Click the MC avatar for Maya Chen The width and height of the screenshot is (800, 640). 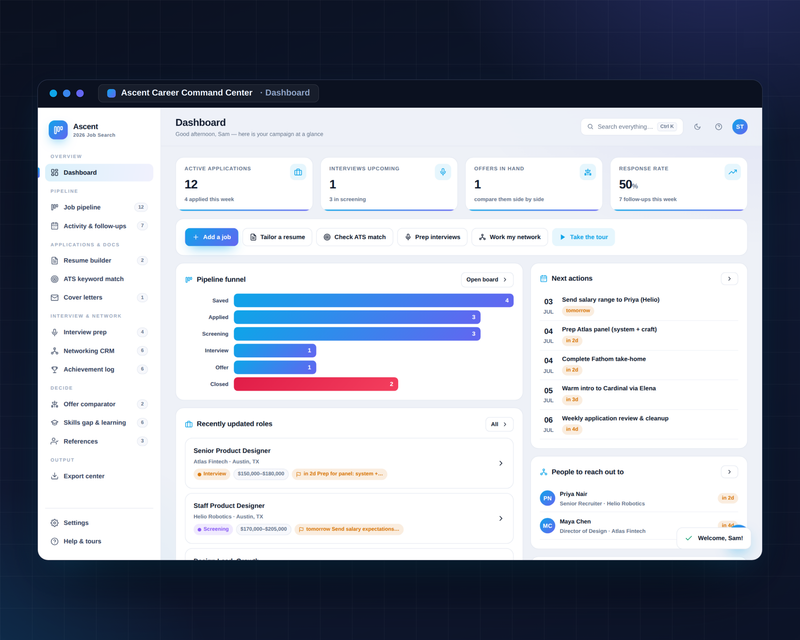pyautogui.click(x=547, y=526)
